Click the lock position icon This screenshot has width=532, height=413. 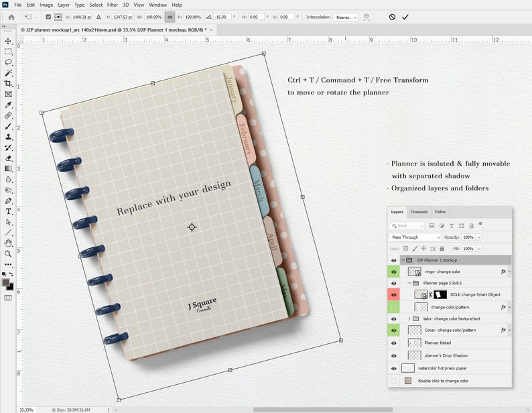423,249
